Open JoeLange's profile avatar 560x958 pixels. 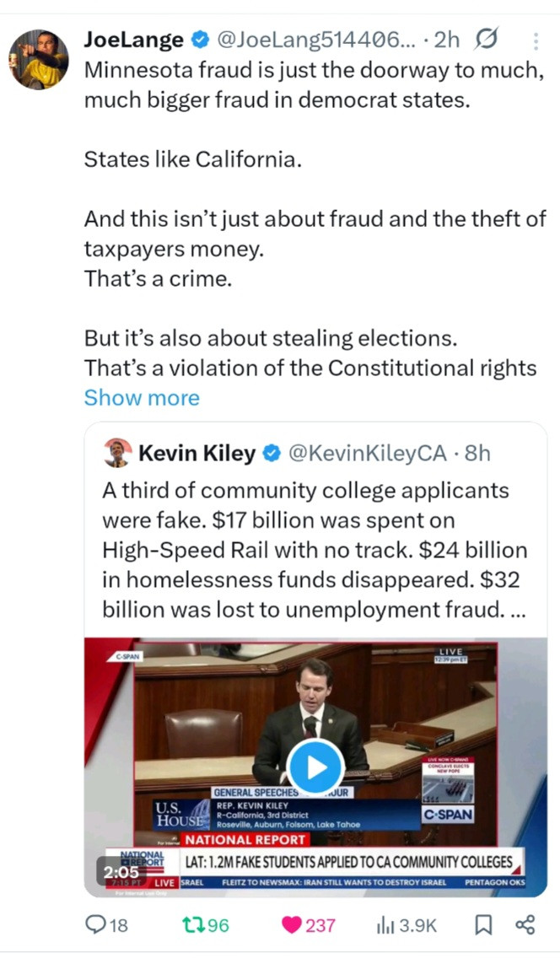click(39, 59)
